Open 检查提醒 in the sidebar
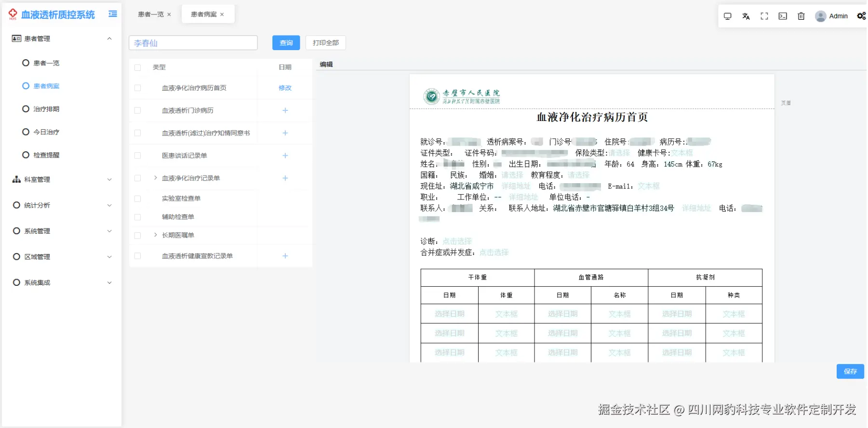 pos(46,155)
